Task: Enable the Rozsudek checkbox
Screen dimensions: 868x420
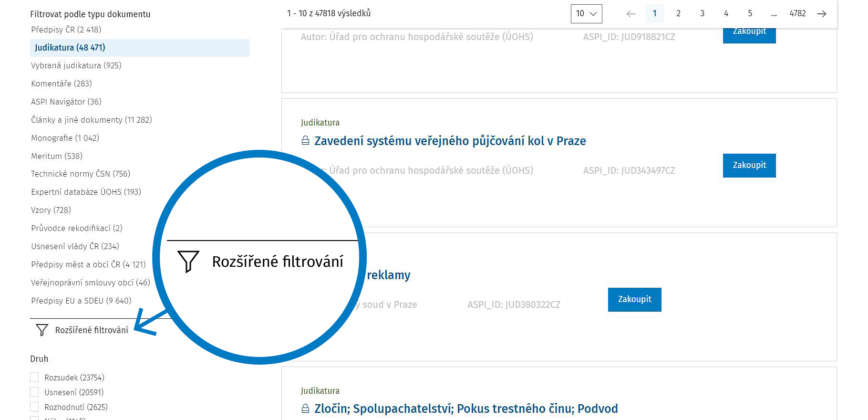Action: tap(34, 377)
